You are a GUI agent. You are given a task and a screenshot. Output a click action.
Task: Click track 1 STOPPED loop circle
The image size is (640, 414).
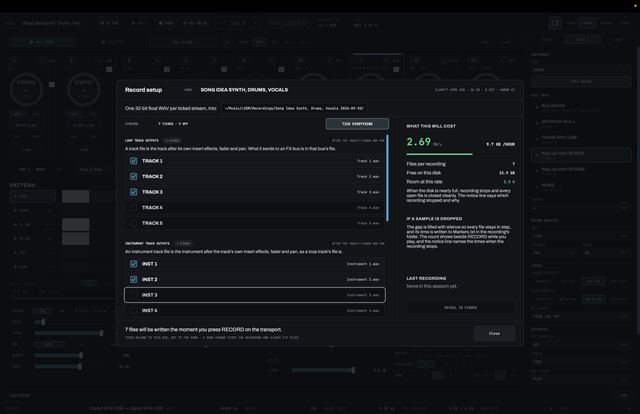(26, 89)
